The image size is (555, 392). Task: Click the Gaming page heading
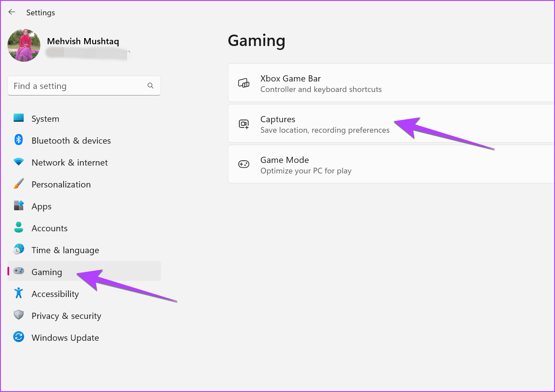(256, 40)
